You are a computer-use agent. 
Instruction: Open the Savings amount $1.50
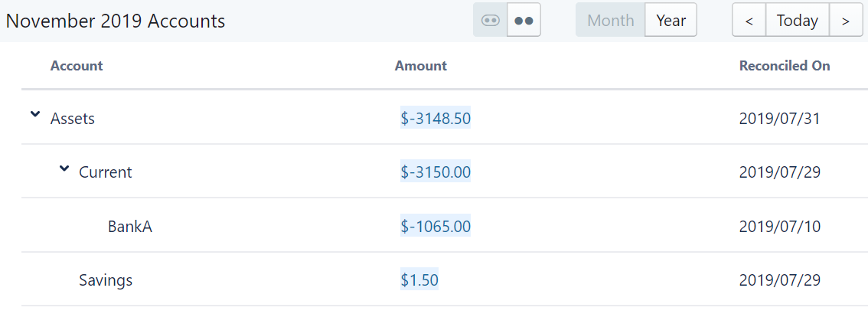click(x=419, y=280)
